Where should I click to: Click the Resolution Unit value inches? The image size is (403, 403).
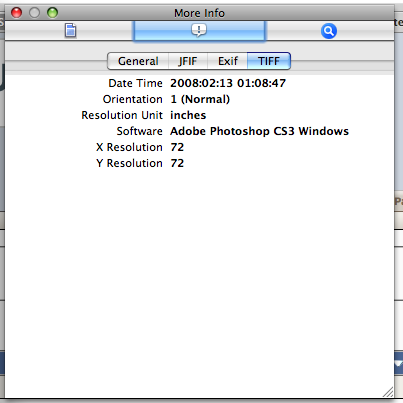tap(188, 115)
